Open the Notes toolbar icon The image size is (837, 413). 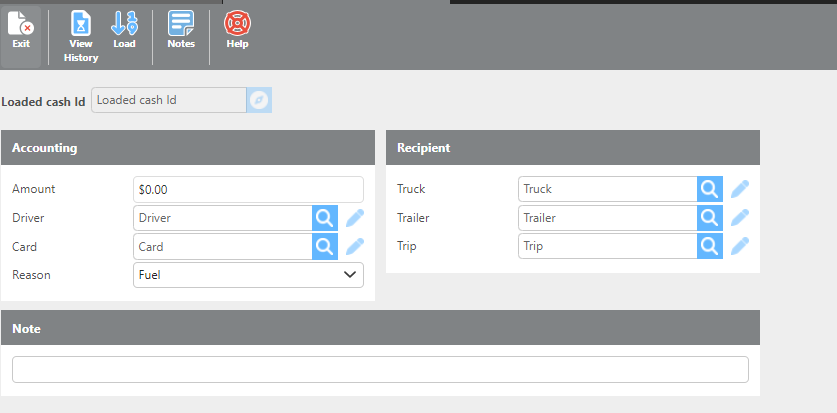181,30
